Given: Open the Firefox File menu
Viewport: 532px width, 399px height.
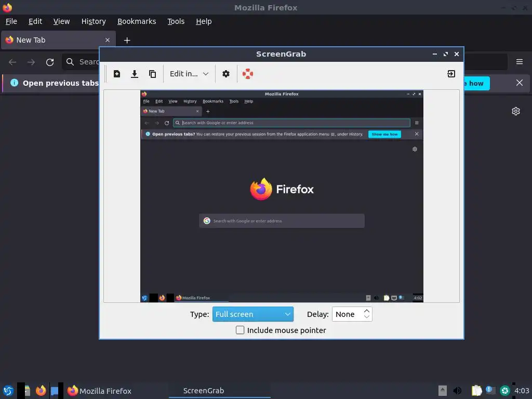Looking at the screenshot, I should coord(11,21).
